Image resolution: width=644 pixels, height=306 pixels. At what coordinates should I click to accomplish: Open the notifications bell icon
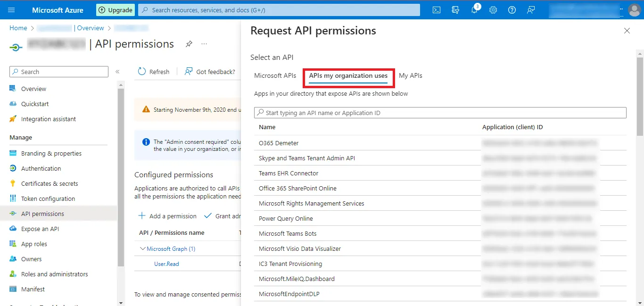474,10
